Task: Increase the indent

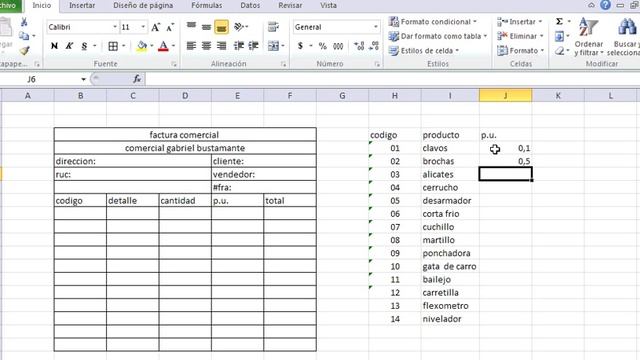Action: pyautogui.click(x=253, y=46)
